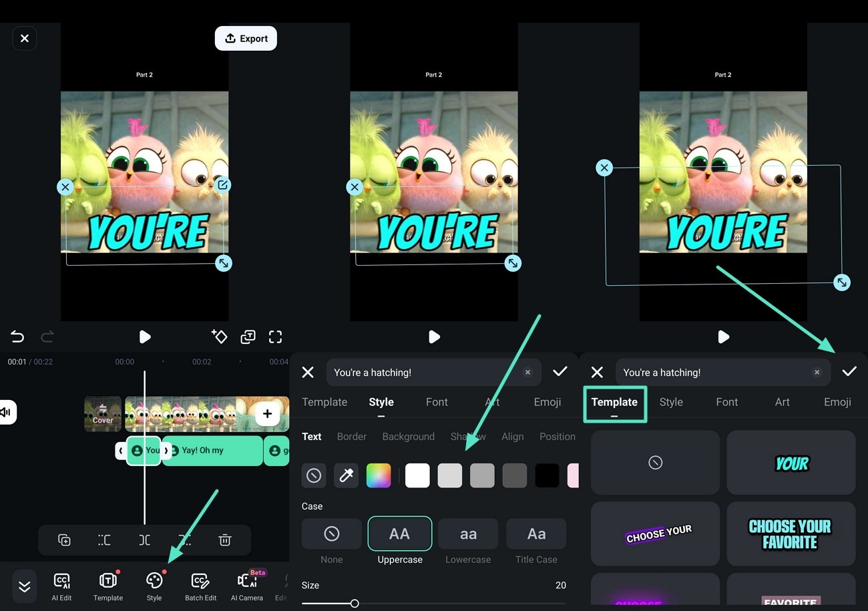Launch the AI Camera beta tool
868x611 pixels.
click(247, 587)
